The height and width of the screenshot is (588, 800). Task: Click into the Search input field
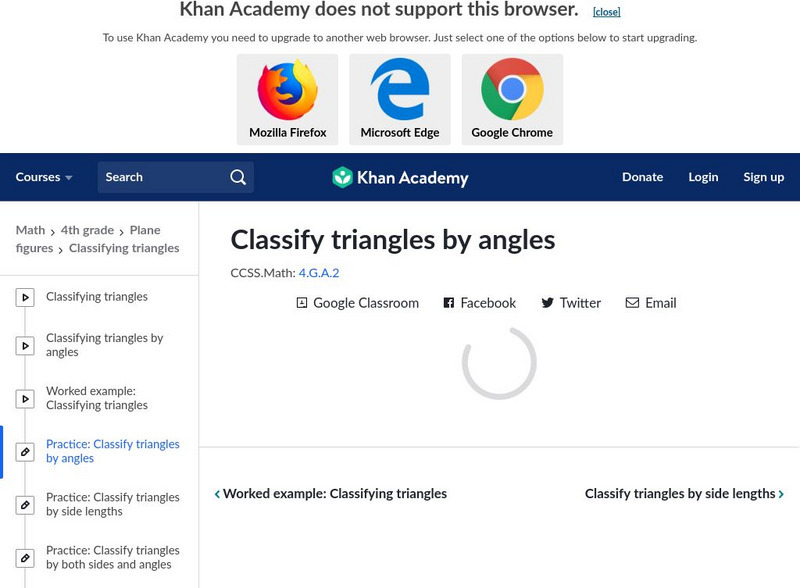pyautogui.click(x=160, y=177)
